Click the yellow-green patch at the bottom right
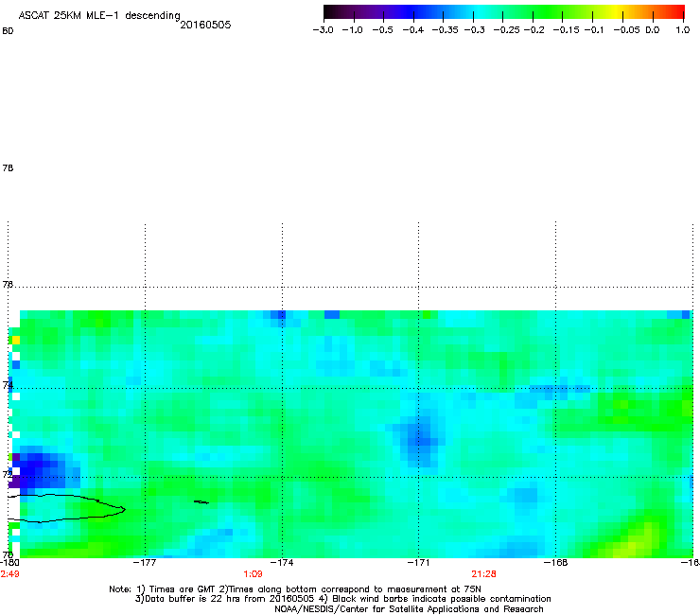Viewport: 700px width, 615px height. click(x=634, y=540)
